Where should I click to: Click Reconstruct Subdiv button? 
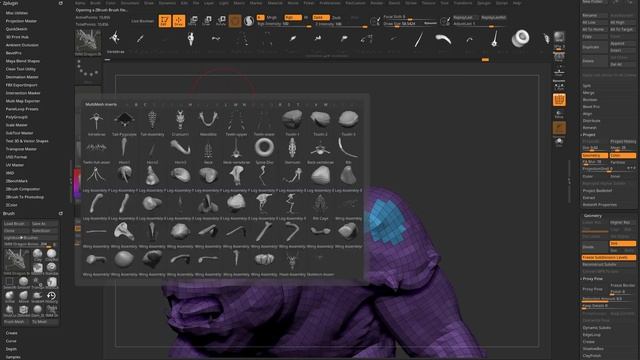tap(608, 264)
